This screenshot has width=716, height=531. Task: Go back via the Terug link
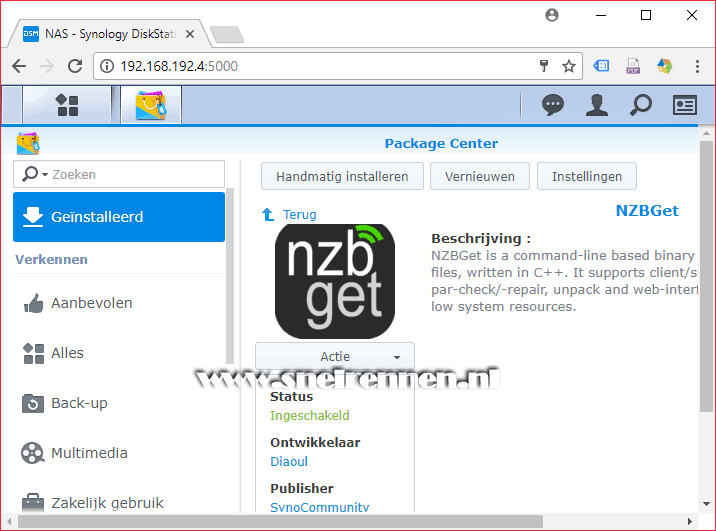click(x=300, y=215)
